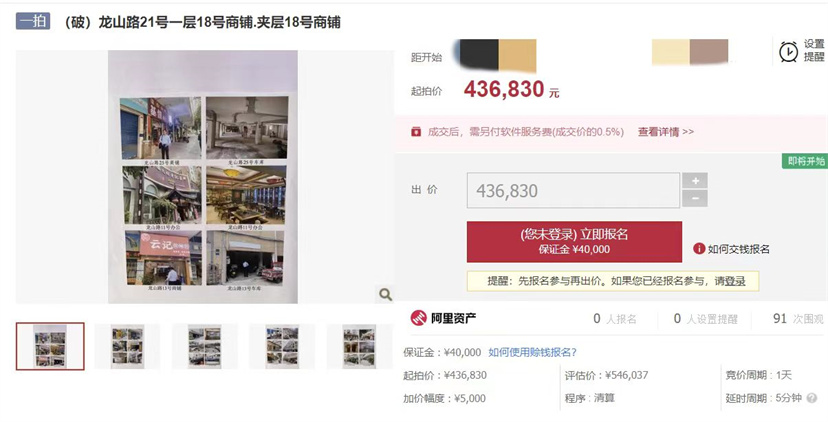Click the help icon next to 延时周期 5分钟
Image resolution: width=828 pixels, height=422 pixels.
point(812,398)
